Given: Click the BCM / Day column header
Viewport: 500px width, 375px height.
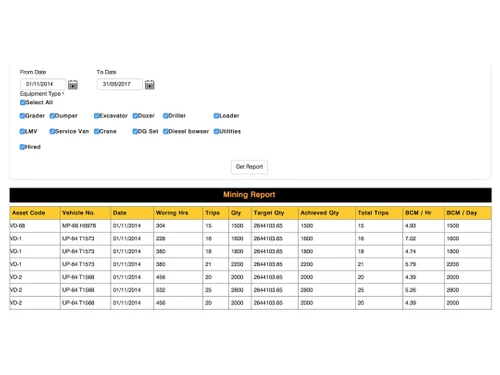Looking at the screenshot, I should 468,213.
